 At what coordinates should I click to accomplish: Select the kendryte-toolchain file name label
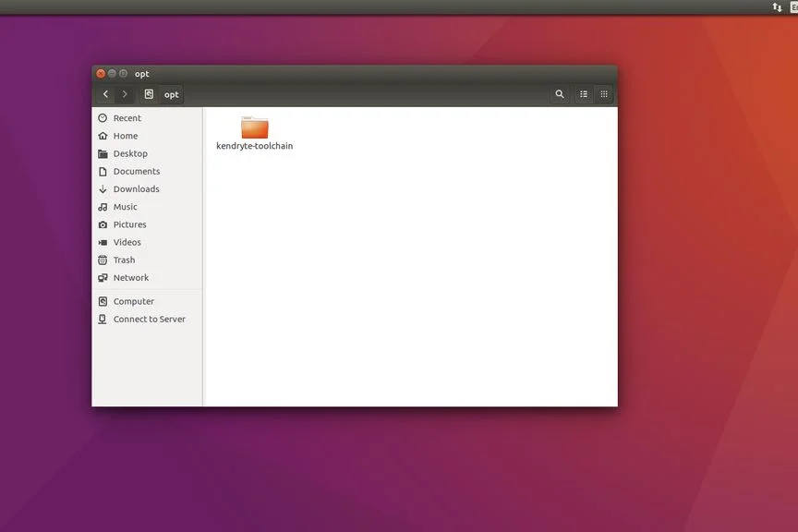tap(255, 146)
